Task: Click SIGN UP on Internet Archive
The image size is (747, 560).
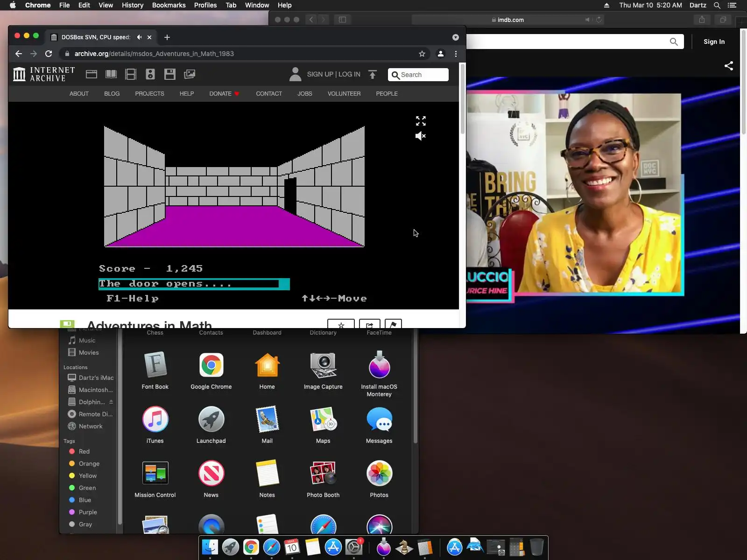Action: [x=320, y=74]
